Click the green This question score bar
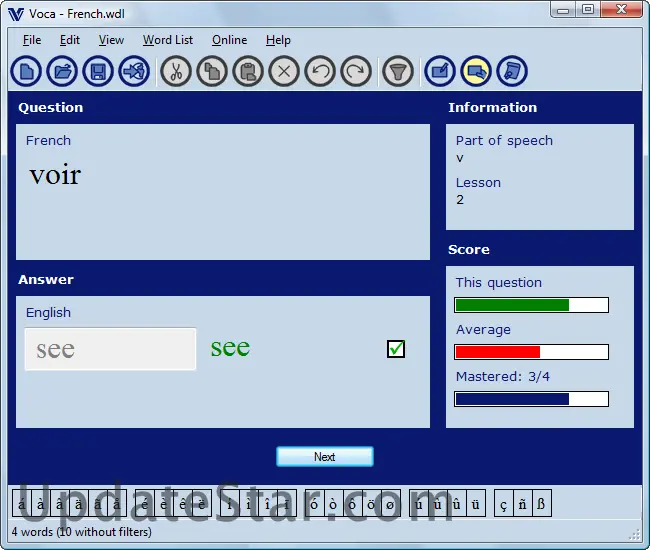This screenshot has width=650, height=550. point(531,305)
